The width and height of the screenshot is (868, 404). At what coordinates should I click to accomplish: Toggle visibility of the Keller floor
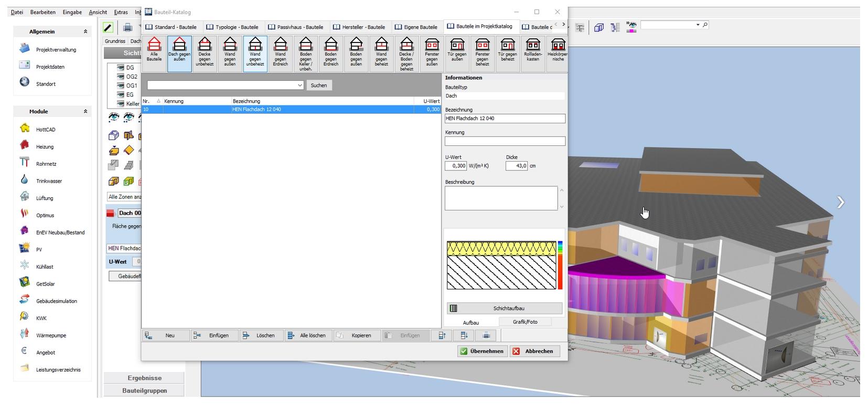(121, 103)
